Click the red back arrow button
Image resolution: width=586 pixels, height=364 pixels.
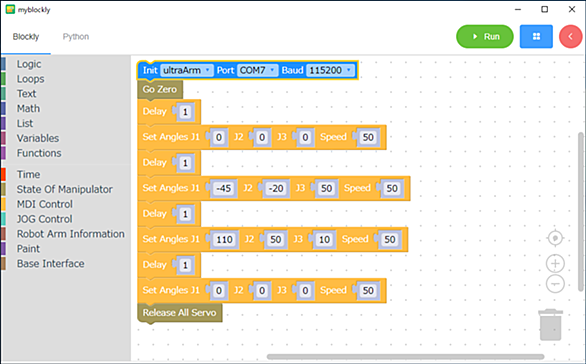pyautogui.click(x=571, y=37)
